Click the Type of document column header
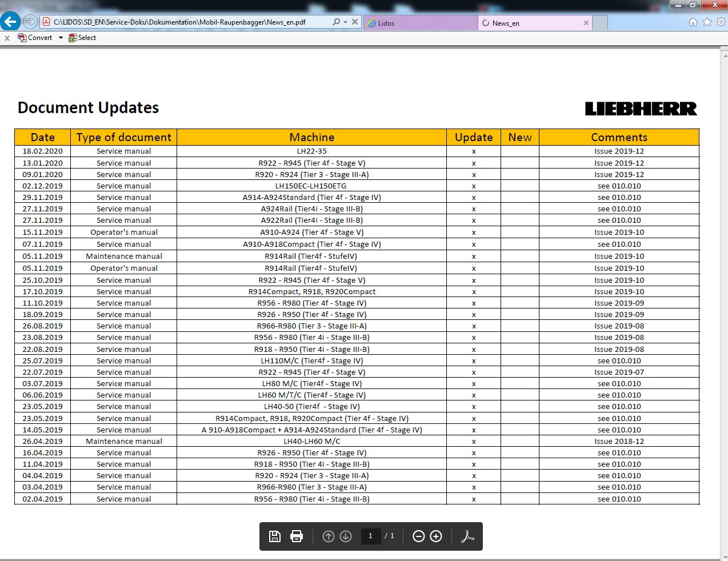Image resolution: width=728 pixels, height=561 pixels. pos(124,137)
